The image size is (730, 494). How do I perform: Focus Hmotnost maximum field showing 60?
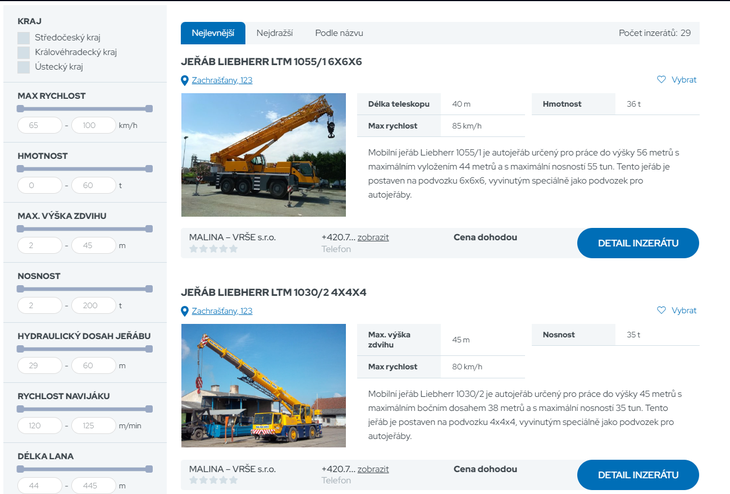click(x=94, y=185)
